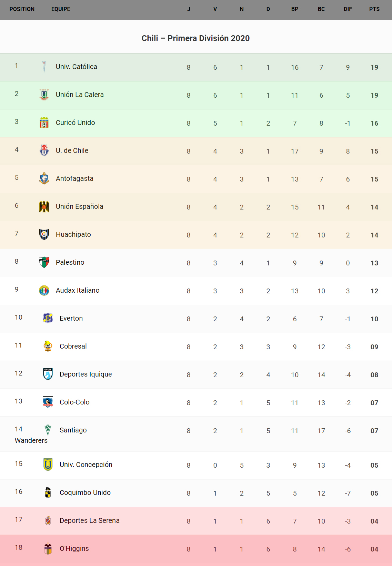
Task: Click the Palestino club badge
Action: point(44,262)
